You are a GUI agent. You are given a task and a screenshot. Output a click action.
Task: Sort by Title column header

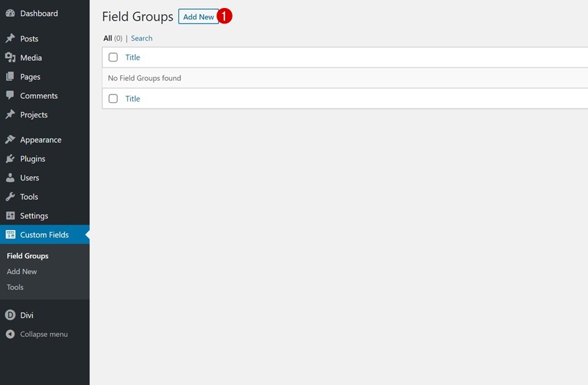coord(133,57)
